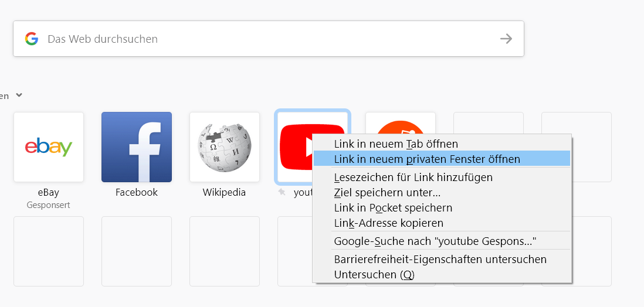Select "Link in neuem Tab öffnen"
This screenshot has height=307, width=644.
396,144
